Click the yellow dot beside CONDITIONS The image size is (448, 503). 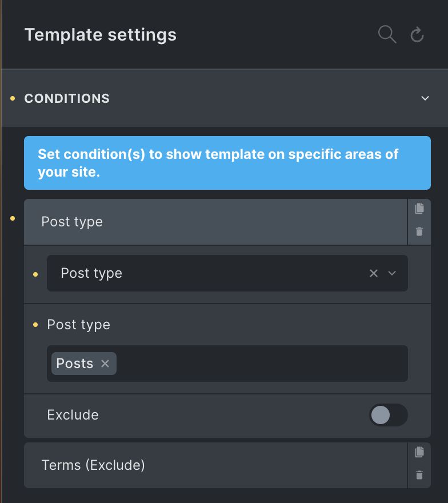point(13,98)
